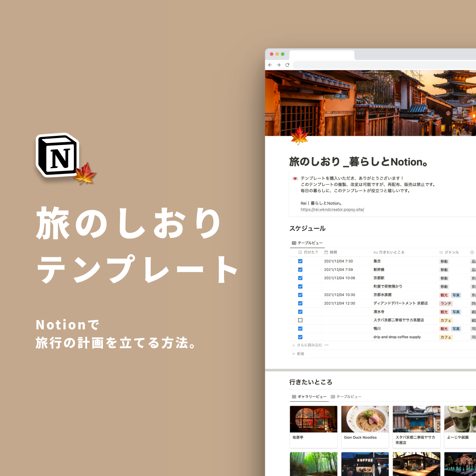This screenshot has width=476, height=476.
Task: Open the rei.wkndcreator.popsy.site link
Action: pyautogui.click(x=332, y=210)
